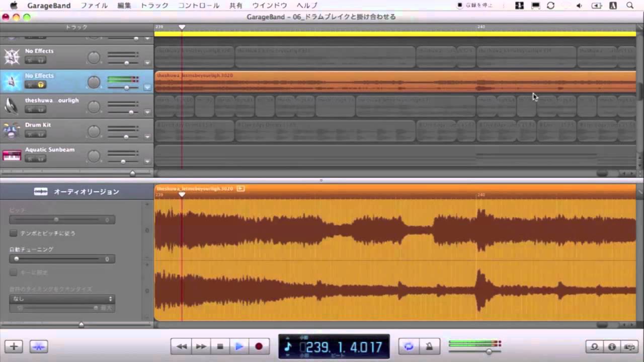This screenshot has height=362, width=644.
Task: Click the Aquatic Sunbeam keyboard icon
Action: click(12, 155)
